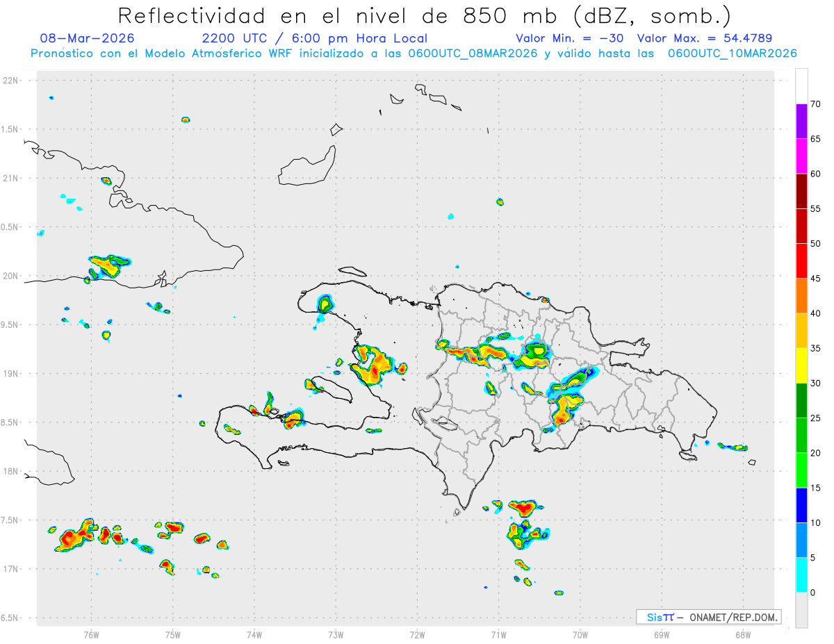Click the date label '08-Mar-2026'
Screen dimensions: 834x644
(88, 38)
